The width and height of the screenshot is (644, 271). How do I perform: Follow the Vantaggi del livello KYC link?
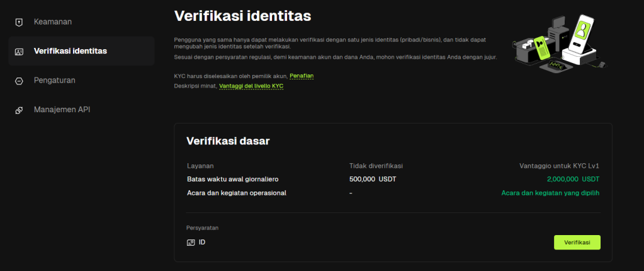pos(251,86)
